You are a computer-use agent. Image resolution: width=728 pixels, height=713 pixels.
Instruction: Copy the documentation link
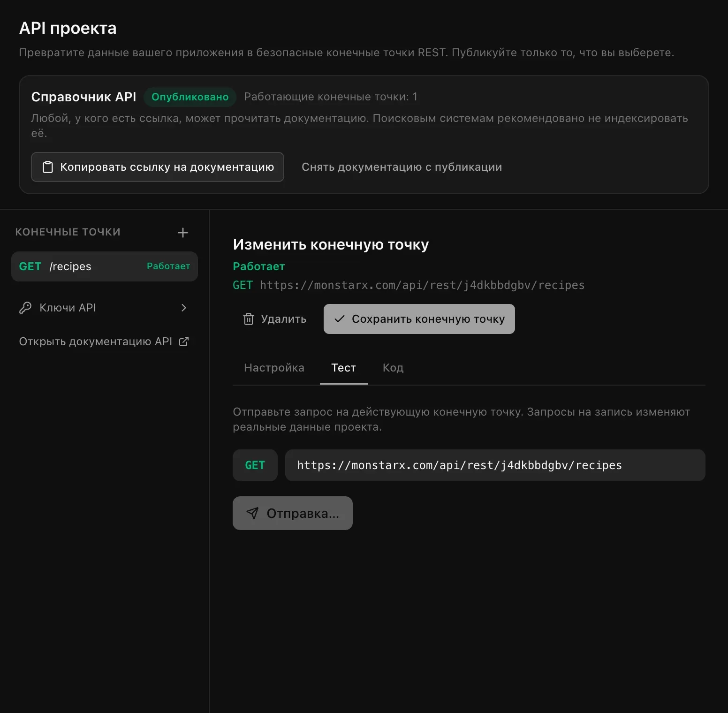(158, 167)
